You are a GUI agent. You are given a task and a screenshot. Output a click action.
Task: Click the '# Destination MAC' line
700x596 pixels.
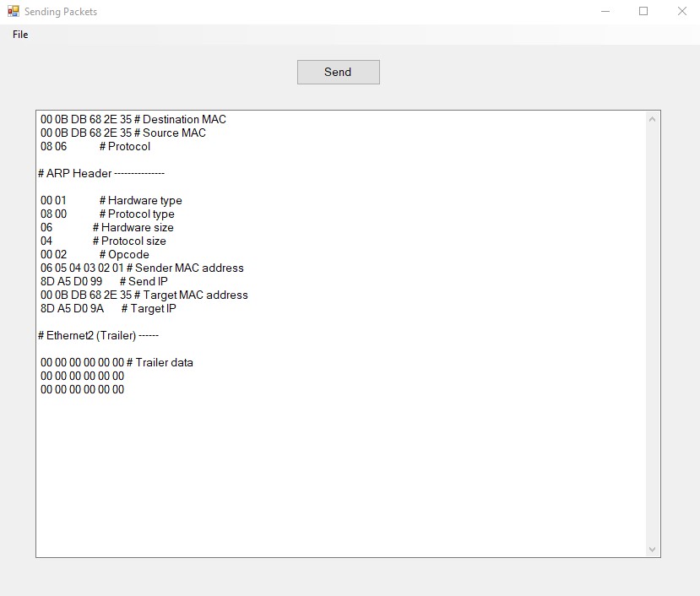click(x=133, y=119)
